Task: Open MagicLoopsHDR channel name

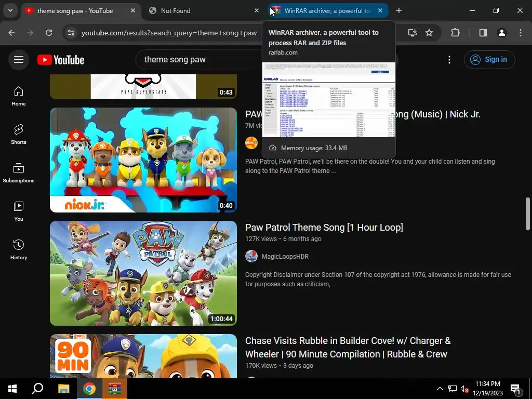Action: pos(285,257)
